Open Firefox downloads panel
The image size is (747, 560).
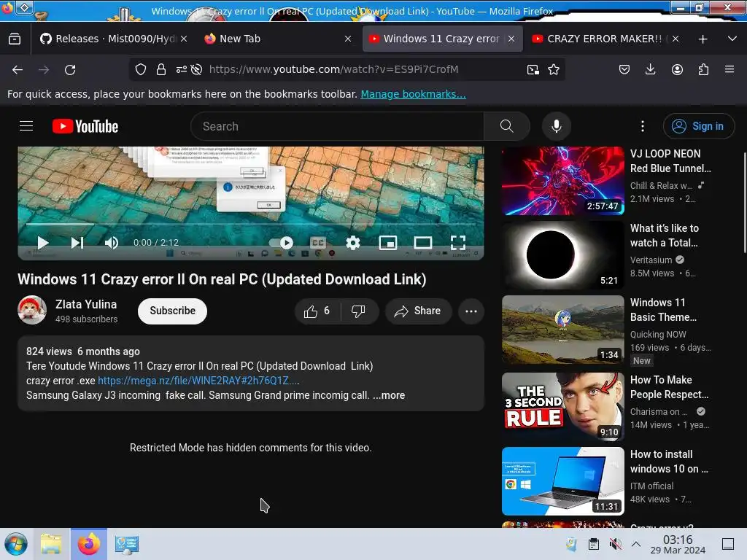pos(650,70)
